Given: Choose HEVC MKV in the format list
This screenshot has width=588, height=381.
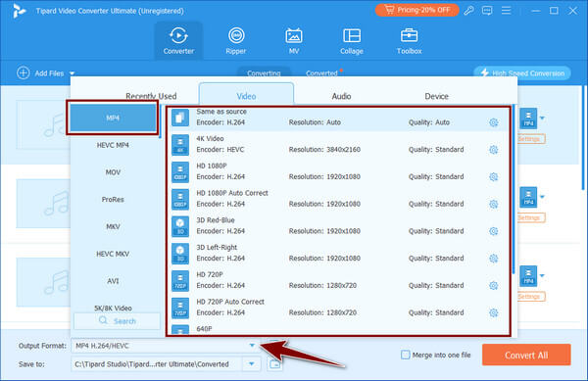Looking at the screenshot, I should coord(113,254).
